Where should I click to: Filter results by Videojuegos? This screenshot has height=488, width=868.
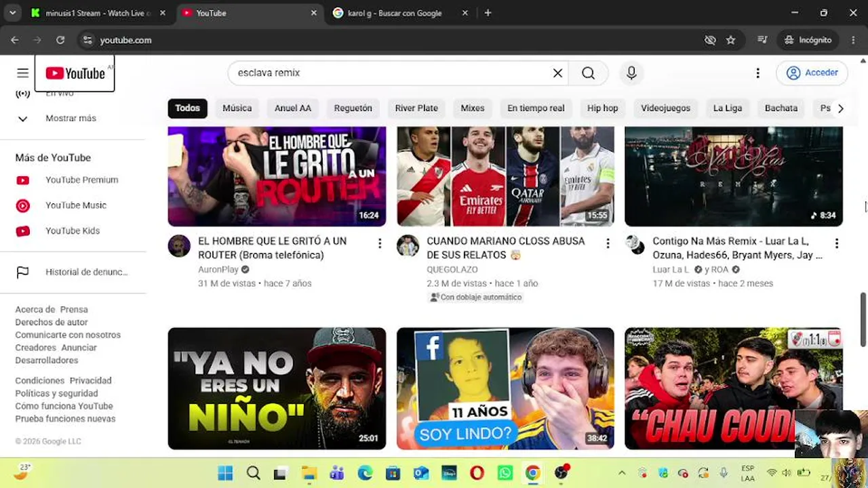pos(666,108)
